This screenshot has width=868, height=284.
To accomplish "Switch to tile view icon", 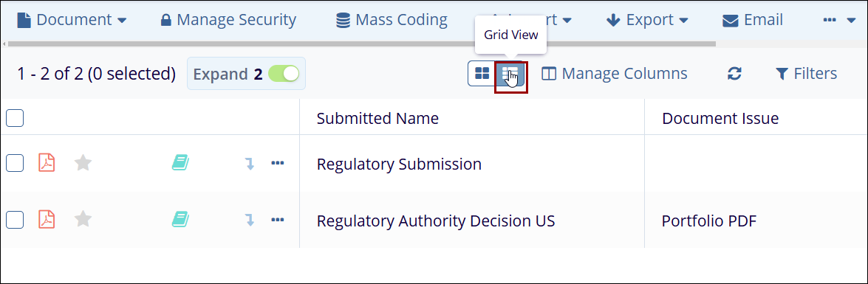I will [482, 74].
